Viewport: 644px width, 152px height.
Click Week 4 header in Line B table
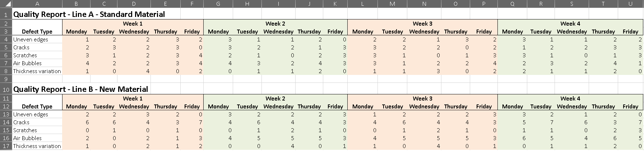[570, 99]
